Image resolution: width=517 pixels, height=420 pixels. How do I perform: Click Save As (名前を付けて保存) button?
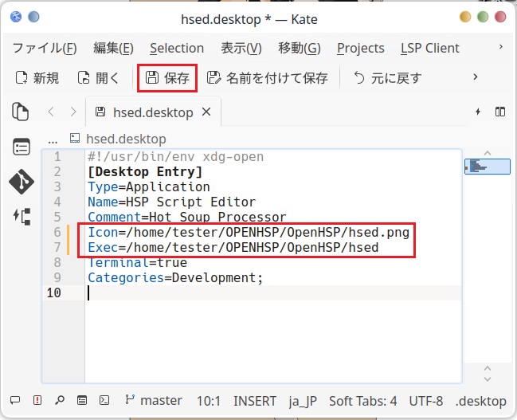coord(268,78)
